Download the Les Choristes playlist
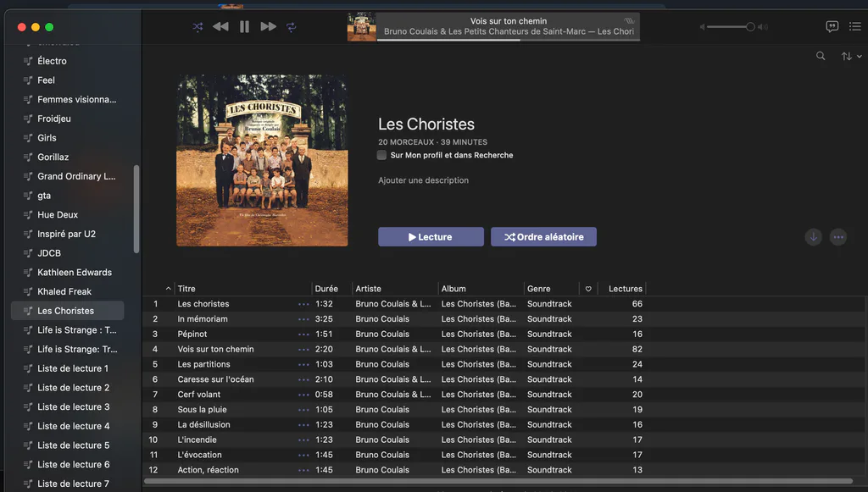 pos(813,237)
